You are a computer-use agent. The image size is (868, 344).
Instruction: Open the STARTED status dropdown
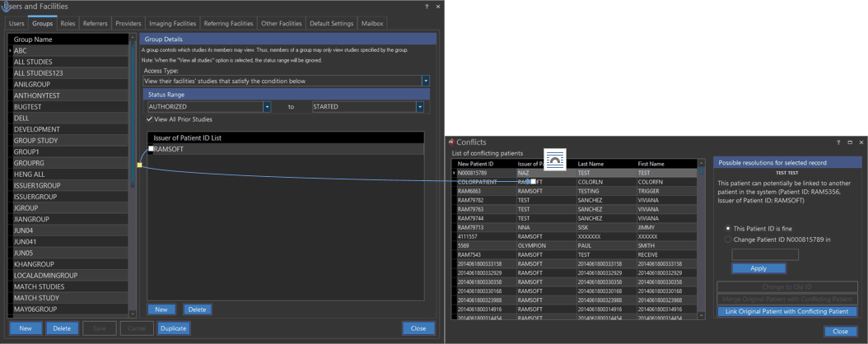pyautogui.click(x=419, y=107)
